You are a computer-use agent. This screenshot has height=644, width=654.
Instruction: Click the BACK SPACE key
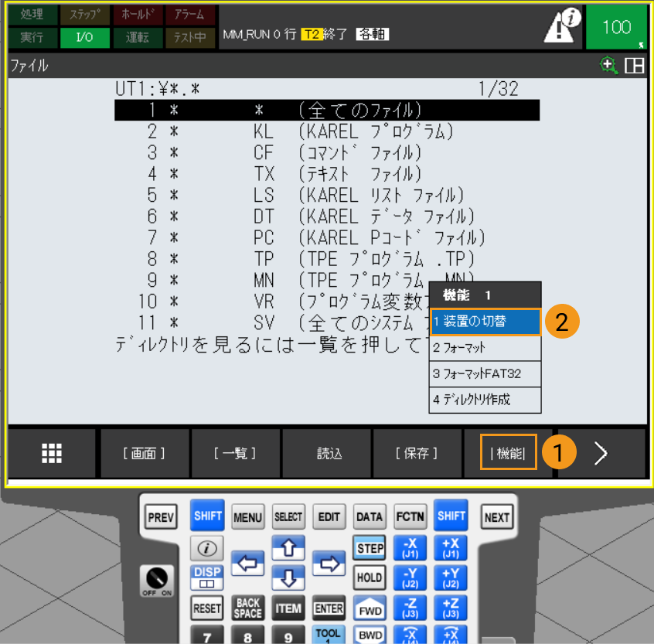[247, 608]
